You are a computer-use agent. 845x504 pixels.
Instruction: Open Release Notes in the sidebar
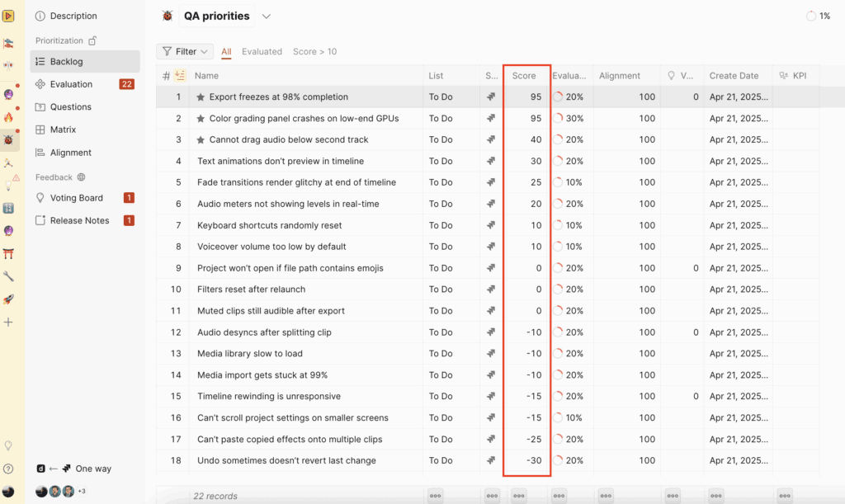click(77, 220)
